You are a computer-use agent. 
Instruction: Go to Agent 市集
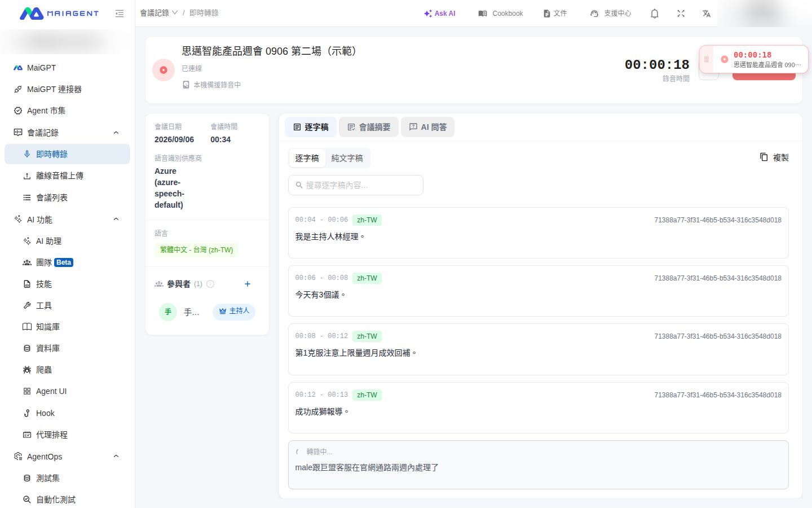point(68,111)
